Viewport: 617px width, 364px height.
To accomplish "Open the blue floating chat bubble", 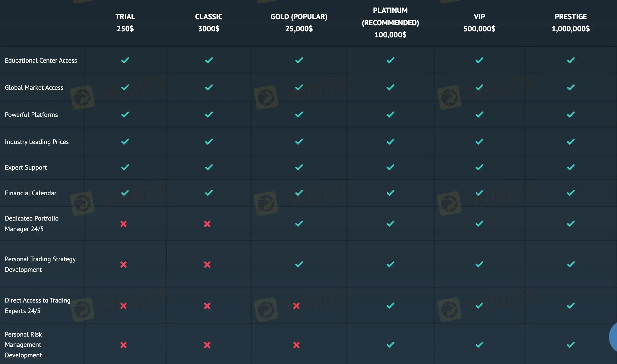I will tap(613, 337).
